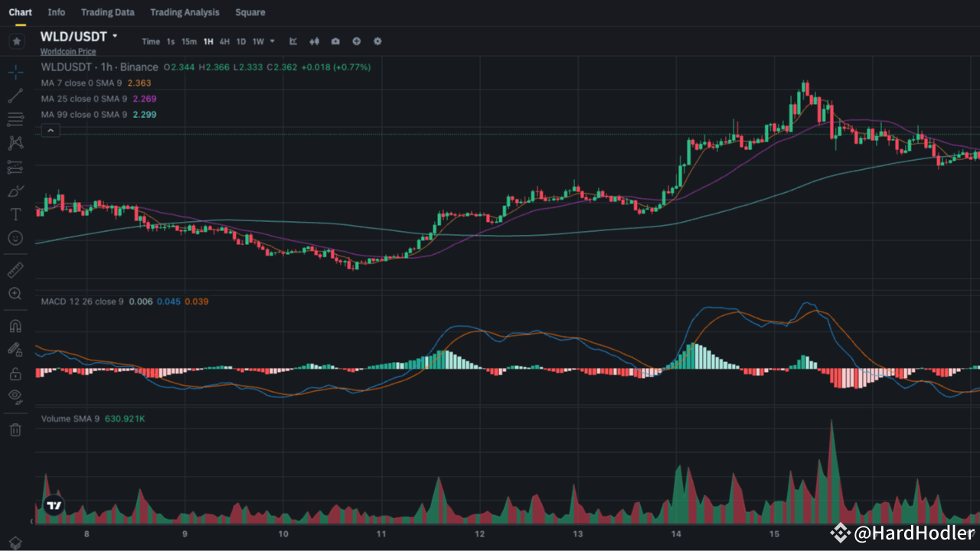Image resolution: width=980 pixels, height=551 pixels.
Task: Select the MA 25 indicator legend
Action: (84, 99)
